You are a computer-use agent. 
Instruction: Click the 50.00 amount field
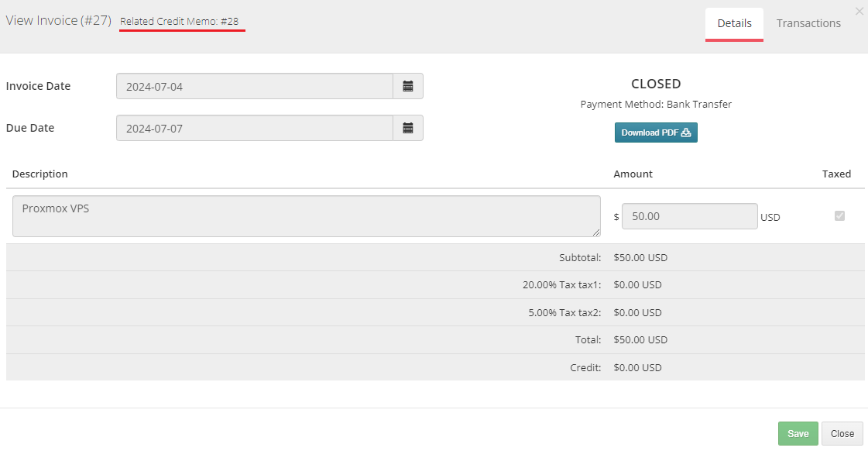tap(690, 216)
